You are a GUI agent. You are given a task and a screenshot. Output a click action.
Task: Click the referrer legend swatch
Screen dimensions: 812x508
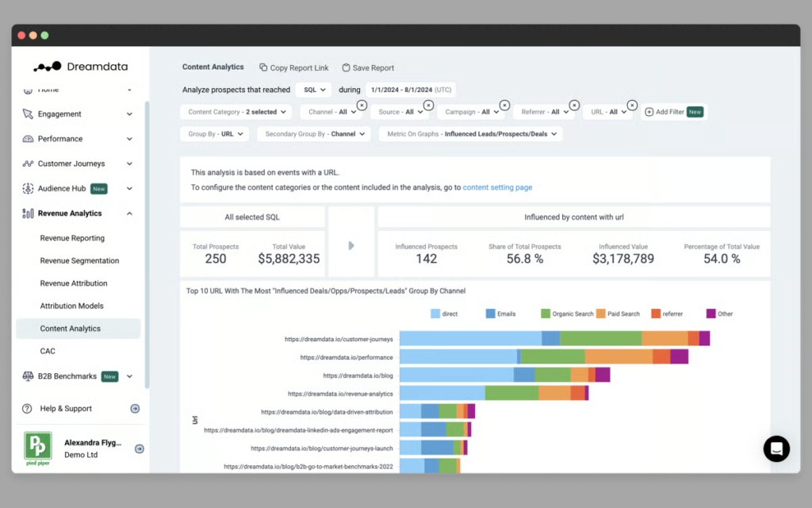656,314
